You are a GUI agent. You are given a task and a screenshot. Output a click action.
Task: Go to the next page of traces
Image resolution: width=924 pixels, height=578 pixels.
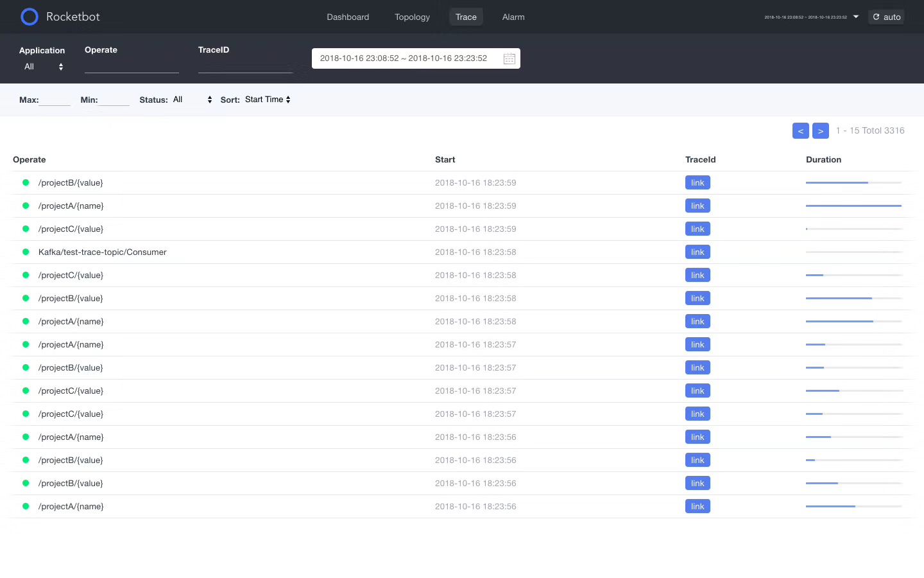click(x=821, y=131)
